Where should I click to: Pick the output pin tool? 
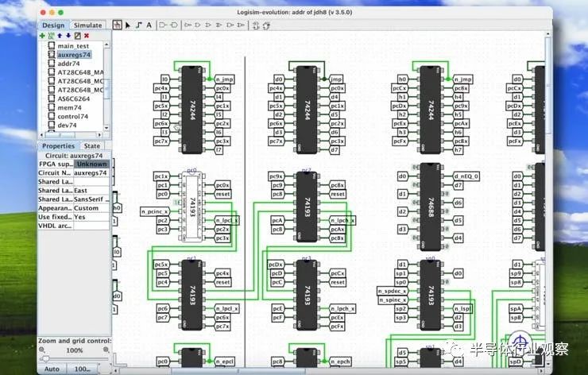pos(174,25)
